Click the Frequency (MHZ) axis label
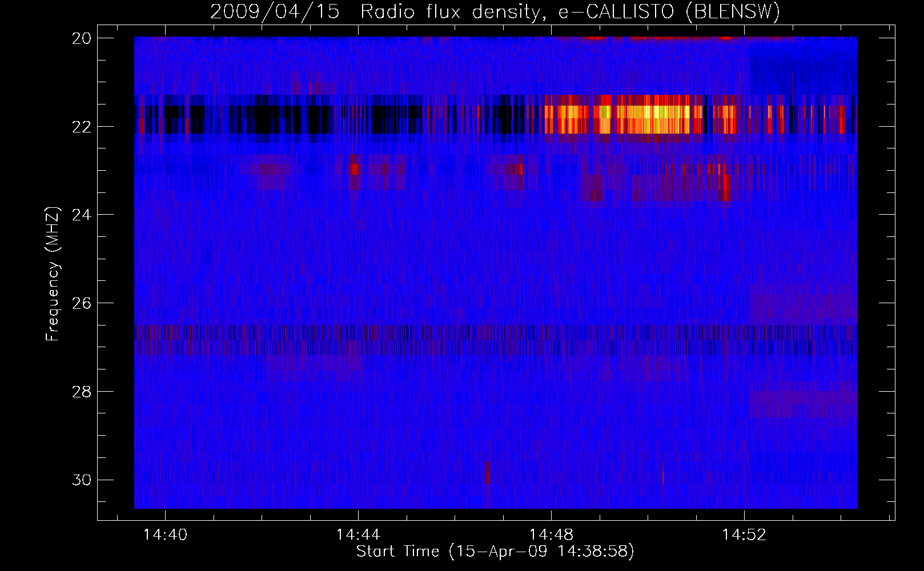 coord(53,274)
